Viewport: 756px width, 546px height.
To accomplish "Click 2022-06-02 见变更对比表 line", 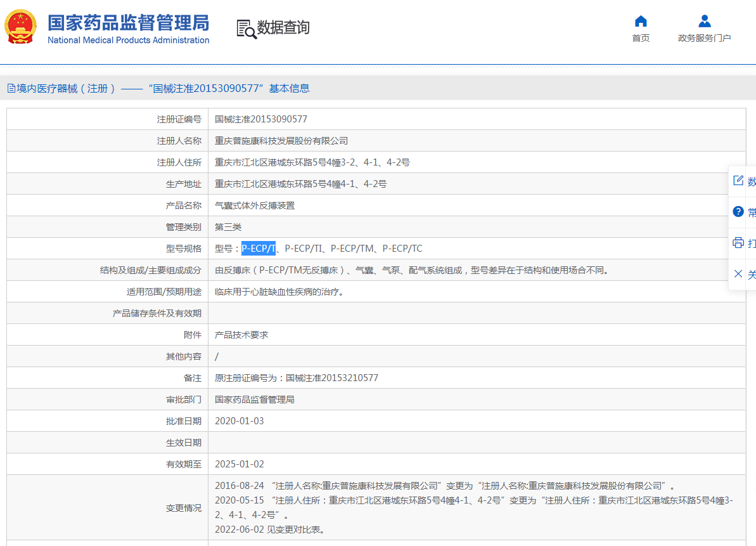I will [x=270, y=530].
